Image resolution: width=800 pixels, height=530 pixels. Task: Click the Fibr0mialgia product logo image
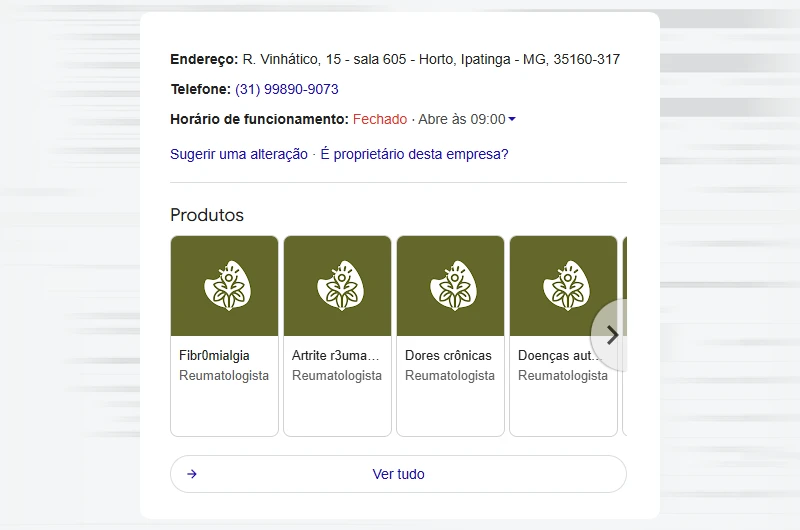(224, 286)
